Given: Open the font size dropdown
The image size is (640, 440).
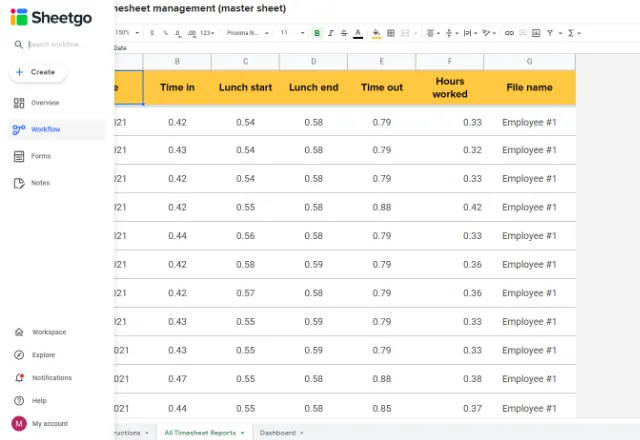Looking at the screenshot, I should (292, 33).
